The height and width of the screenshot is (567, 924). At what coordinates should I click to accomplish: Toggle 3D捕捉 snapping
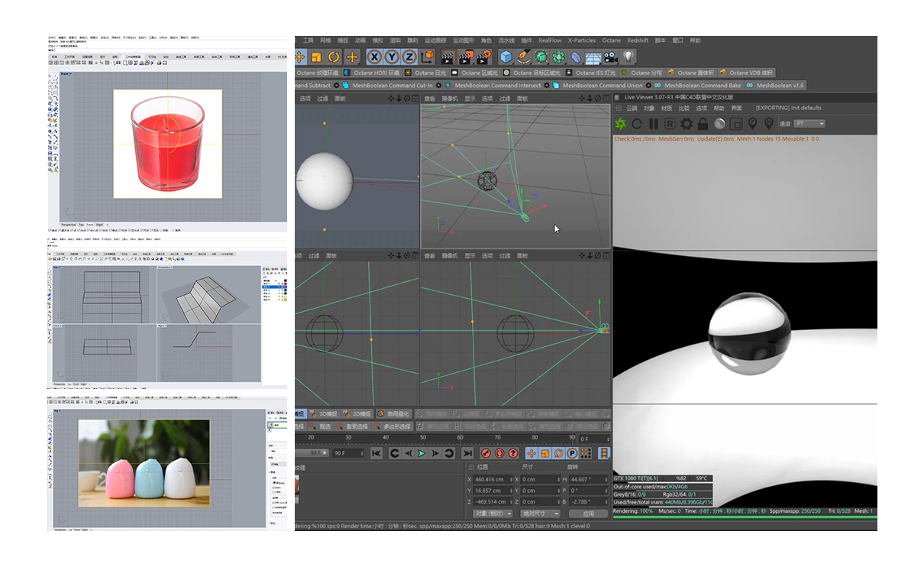(325, 413)
